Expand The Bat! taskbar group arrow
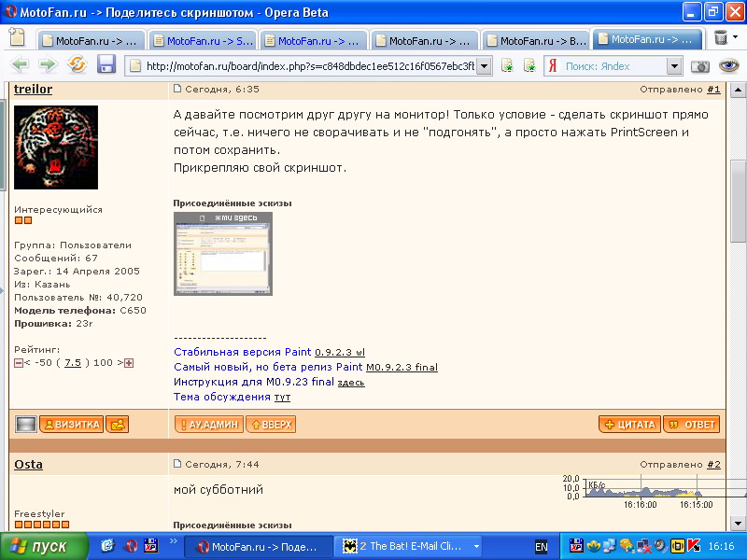This screenshot has height=560, width=747. (476, 547)
